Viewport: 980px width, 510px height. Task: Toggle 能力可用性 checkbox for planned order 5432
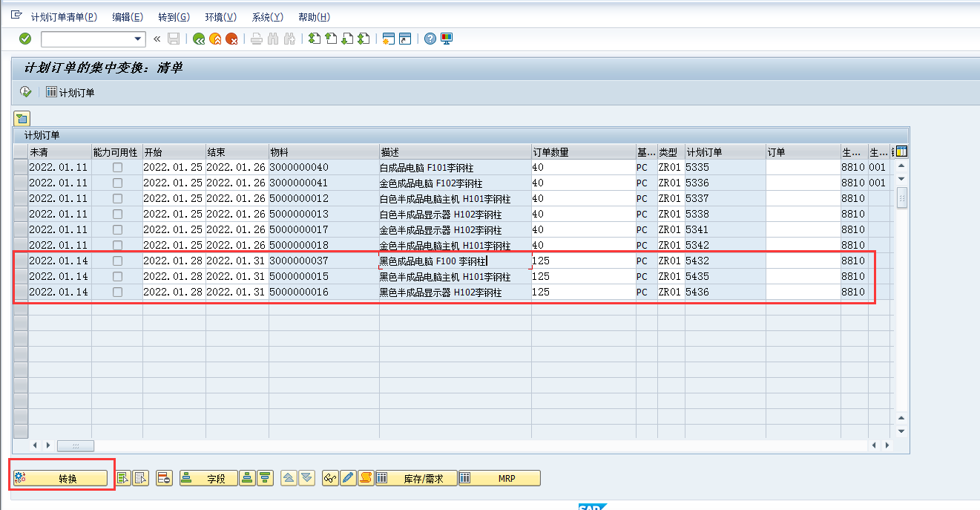(x=116, y=261)
